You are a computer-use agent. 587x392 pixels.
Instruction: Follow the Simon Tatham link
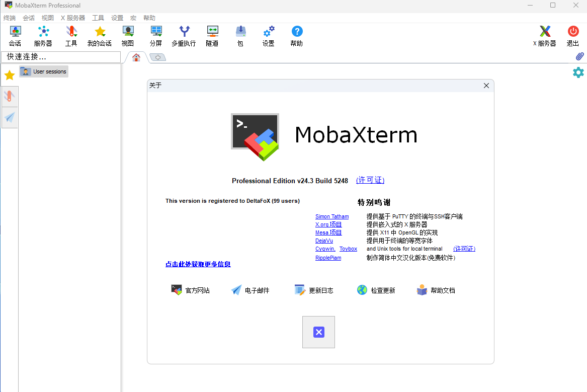(x=332, y=216)
